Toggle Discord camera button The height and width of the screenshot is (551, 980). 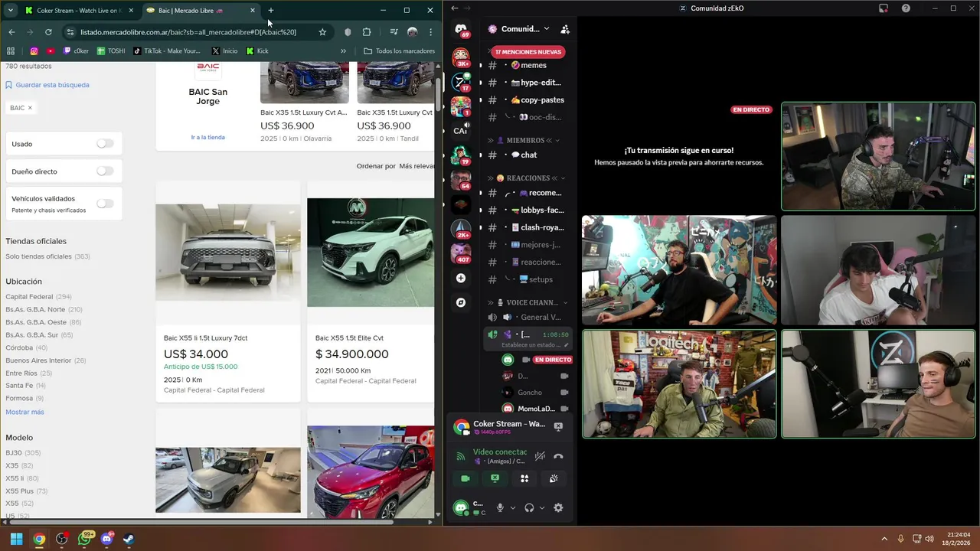(465, 478)
